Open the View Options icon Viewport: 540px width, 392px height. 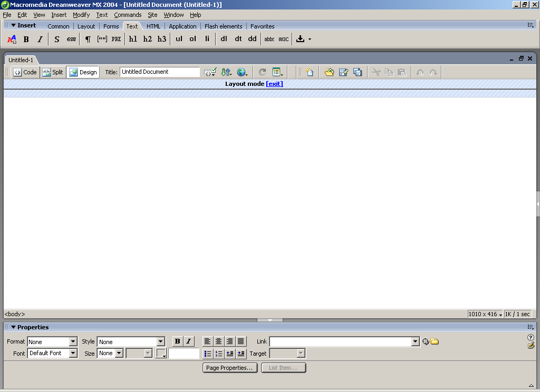click(277, 72)
